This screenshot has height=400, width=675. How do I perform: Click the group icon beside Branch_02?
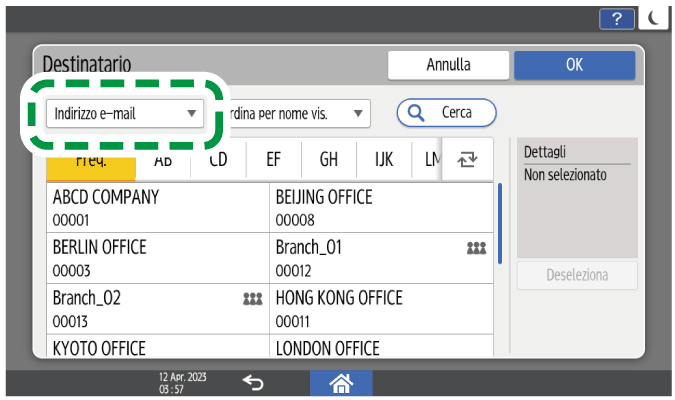click(x=251, y=299)
